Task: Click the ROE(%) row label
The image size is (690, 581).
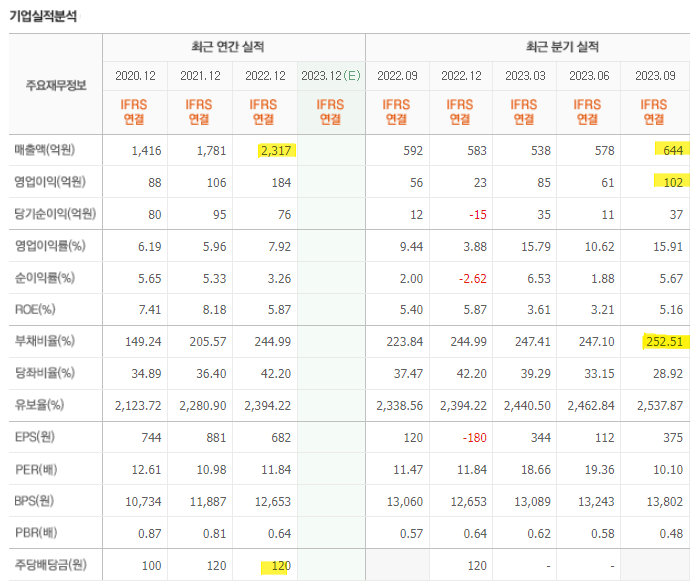Action: (x=35, y=309)
